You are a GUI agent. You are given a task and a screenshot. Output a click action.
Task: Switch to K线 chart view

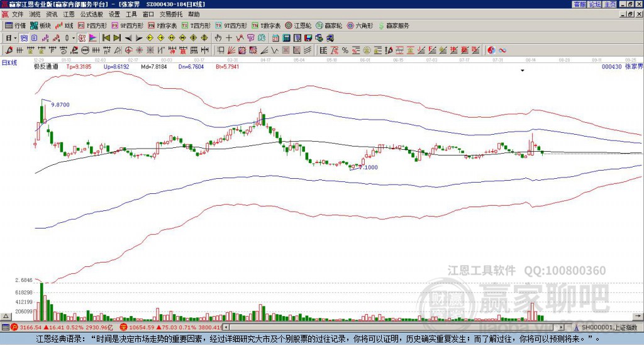64,25
